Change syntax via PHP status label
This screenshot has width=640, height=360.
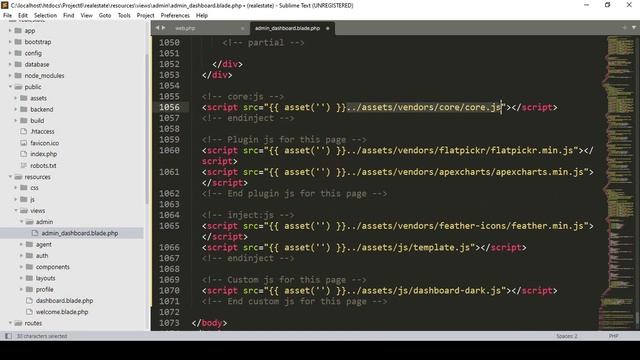pyautogui.click(x=613, y=336)
